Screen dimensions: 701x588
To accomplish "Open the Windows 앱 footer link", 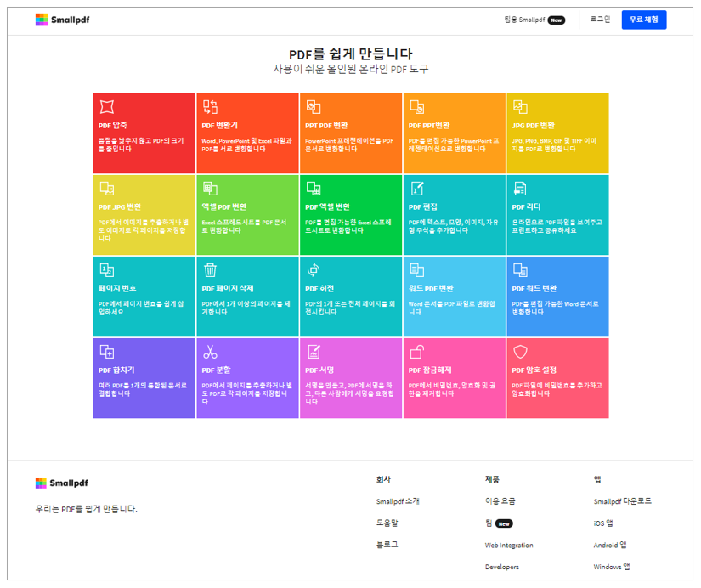I will coord(612,567).
